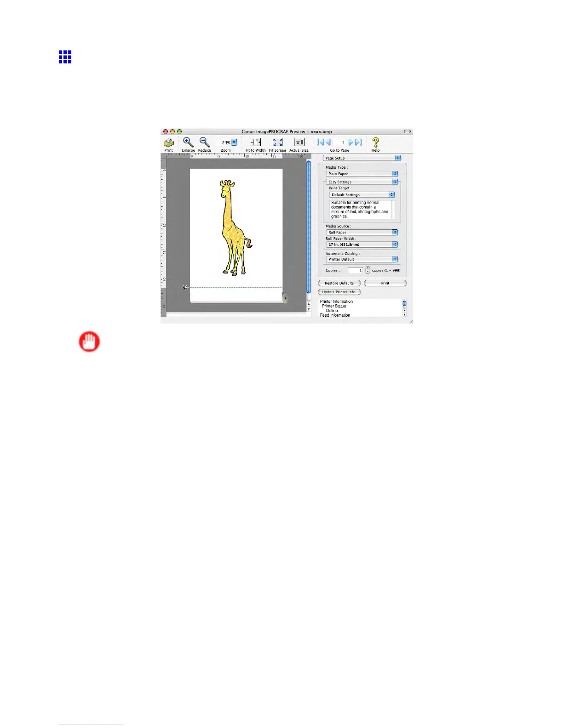Viewport: 563px width, 728px height.
Task: Click the Copies stepper arrows
Action: [x=368, y=270]
